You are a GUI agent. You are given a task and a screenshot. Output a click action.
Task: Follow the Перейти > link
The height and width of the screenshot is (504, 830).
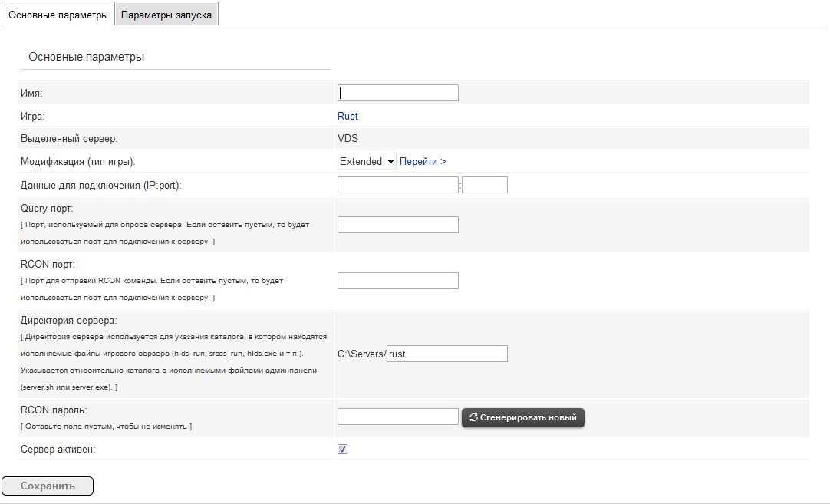click(423, 162)
